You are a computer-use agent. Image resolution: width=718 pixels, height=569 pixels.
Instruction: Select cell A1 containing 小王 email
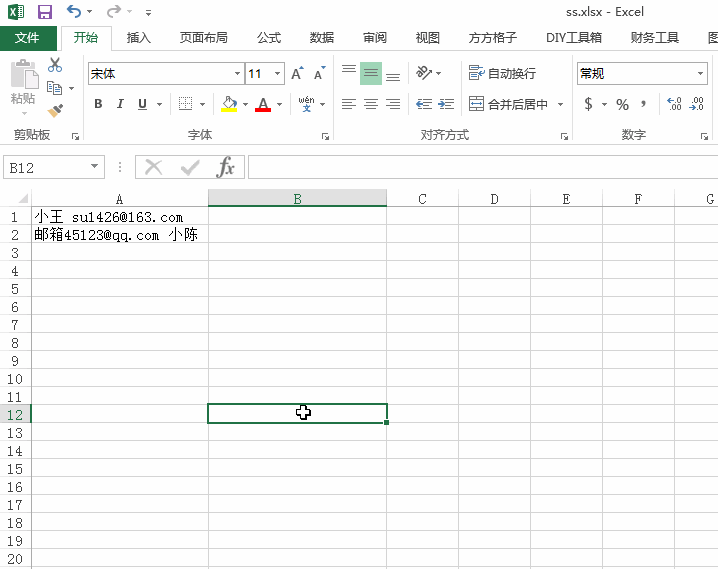click(x=119, y=217)
